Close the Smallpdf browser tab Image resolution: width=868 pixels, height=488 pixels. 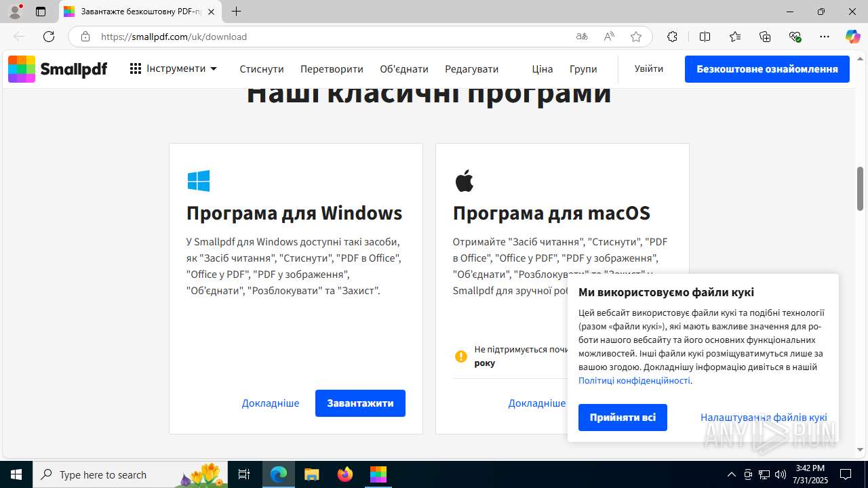(212, 12)
